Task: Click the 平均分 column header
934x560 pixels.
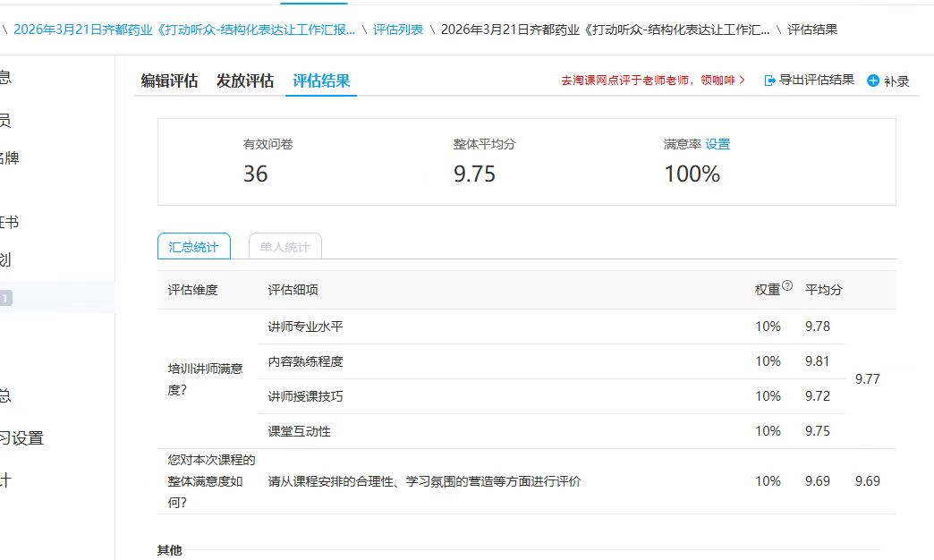Action: pyautogui.click(x=823, y=290)
